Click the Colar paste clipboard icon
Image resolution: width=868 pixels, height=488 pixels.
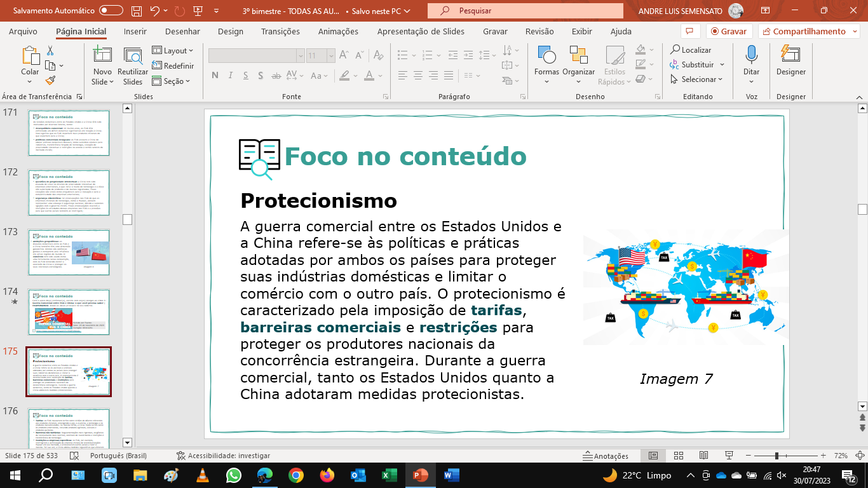point(30,56)
